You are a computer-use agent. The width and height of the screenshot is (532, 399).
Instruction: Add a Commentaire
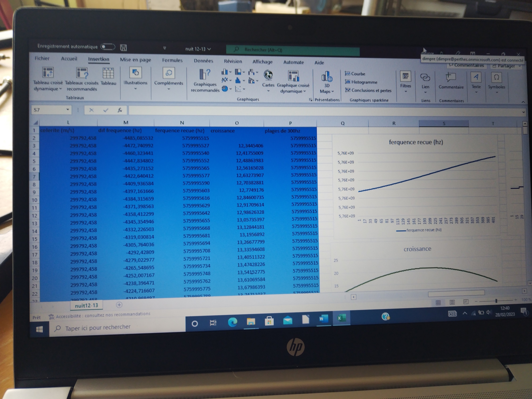(451, 81)
